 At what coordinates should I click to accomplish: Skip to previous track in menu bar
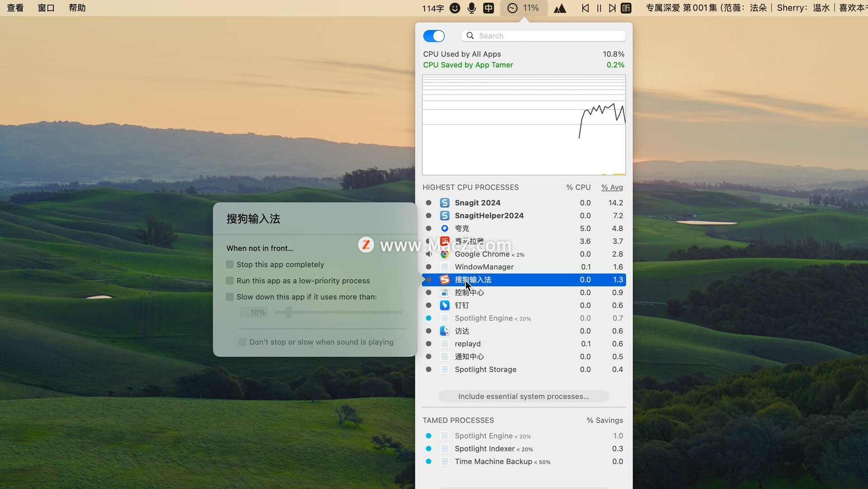[x=585, y=8]
